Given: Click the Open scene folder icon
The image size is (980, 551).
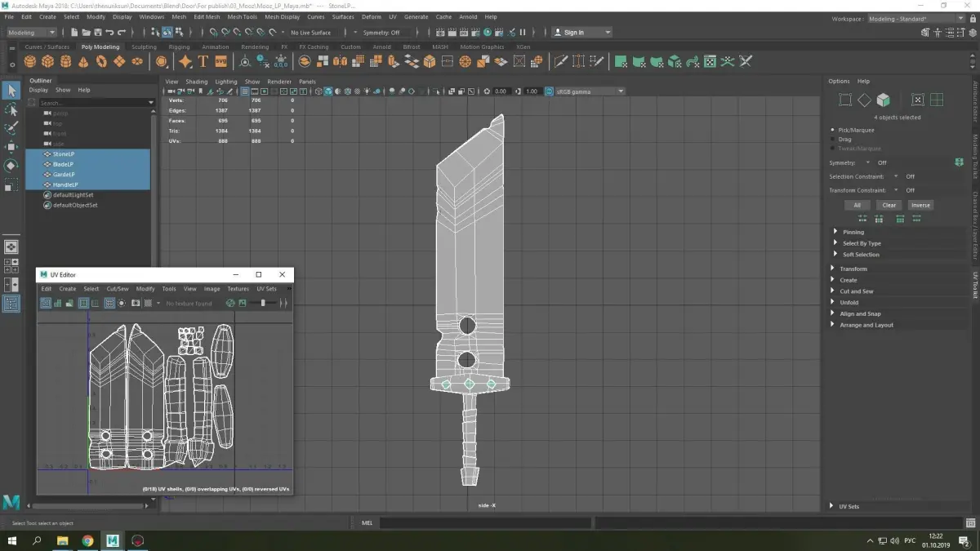Looking at the screenshot, I should tap(86, 33).
